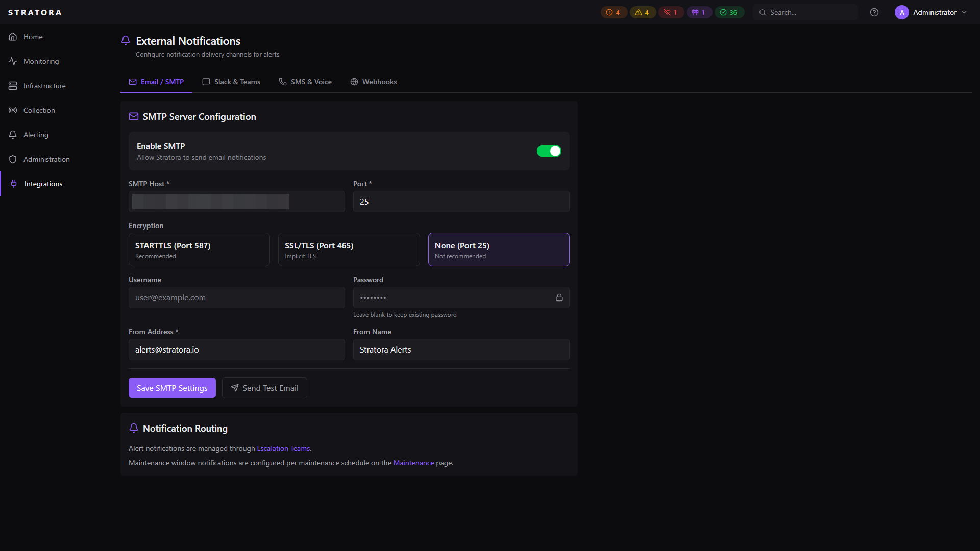Click the SMTP Host input field
This screenshot has width=980, height=551.
point(237,202)
